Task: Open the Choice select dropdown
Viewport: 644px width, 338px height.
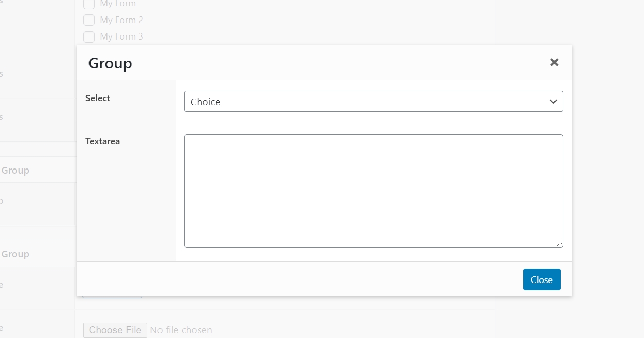Action: point(373,102)
